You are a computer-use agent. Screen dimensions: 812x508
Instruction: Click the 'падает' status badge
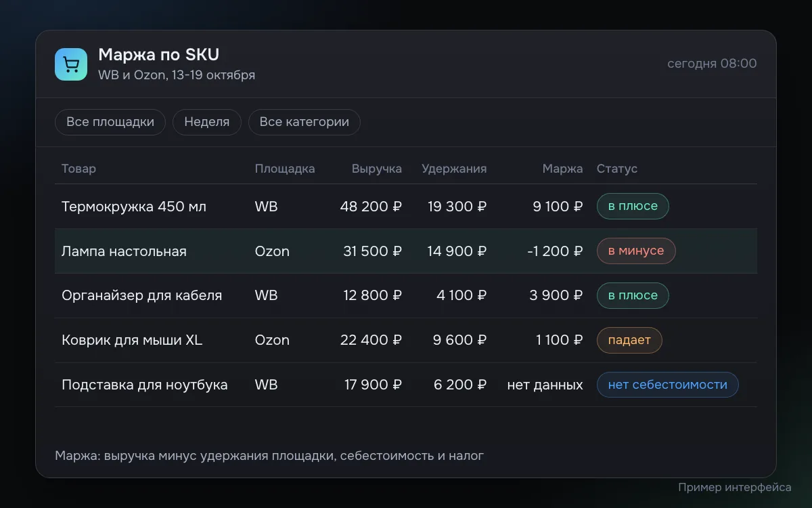pyautogui.click(x=629, y=340)
